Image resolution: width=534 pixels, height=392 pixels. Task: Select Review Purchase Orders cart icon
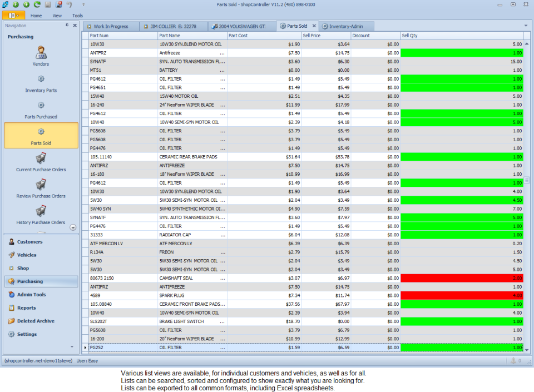(40, 184)
